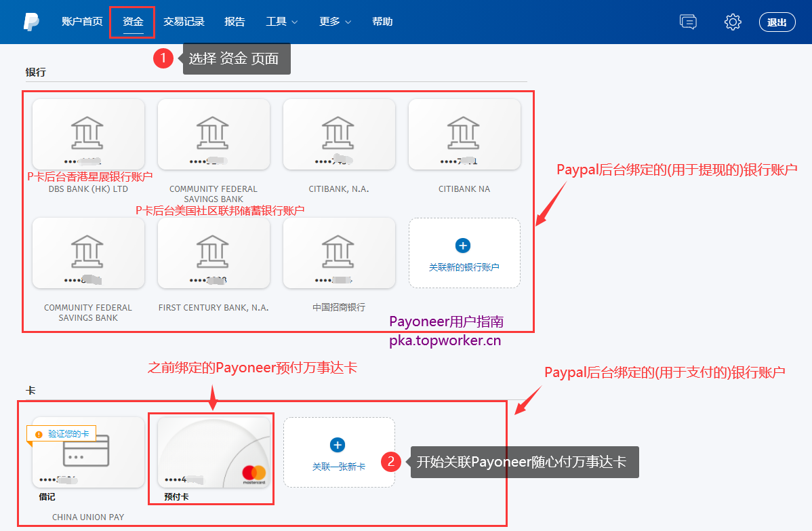This screenshot has height=531, width=812.
Task: Select the CITIBANK N.A. bank tile
Action: pyautogui.click(x=339, y=134)
